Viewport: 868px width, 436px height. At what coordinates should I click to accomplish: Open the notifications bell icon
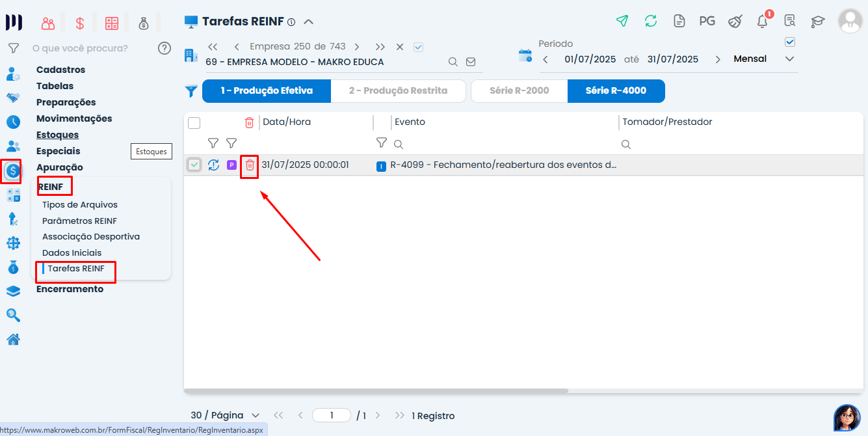click(763, 21)
